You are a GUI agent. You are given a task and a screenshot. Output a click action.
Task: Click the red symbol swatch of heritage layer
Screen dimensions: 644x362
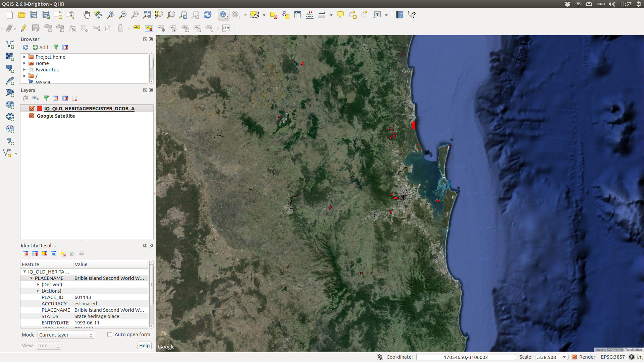[x=40, y=108]
